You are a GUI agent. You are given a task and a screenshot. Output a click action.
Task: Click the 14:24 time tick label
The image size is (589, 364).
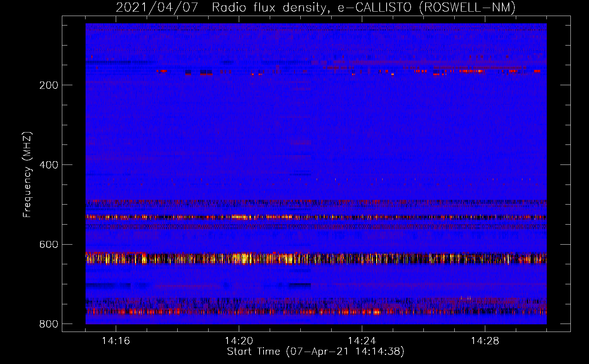click(x=362, y=341)
